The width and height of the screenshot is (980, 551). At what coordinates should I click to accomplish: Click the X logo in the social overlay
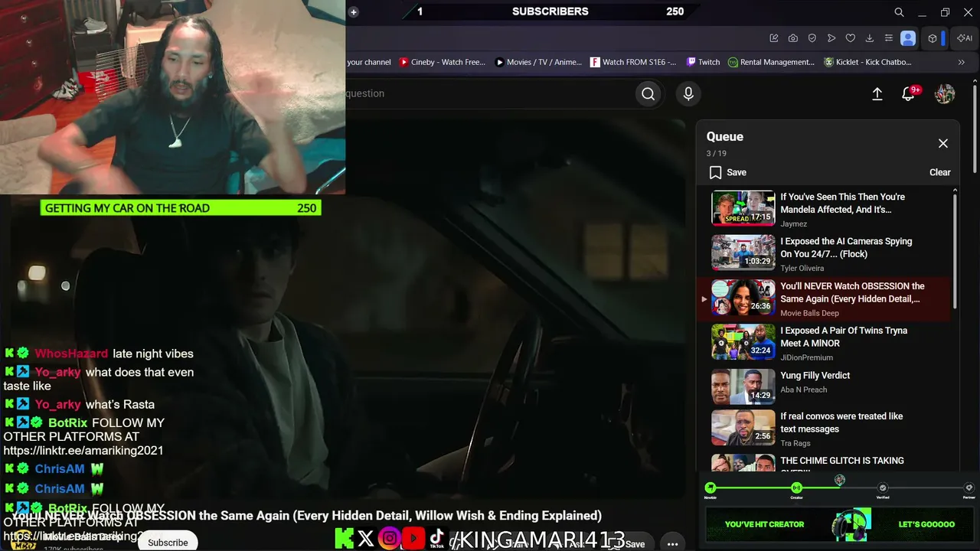tap(366, 539)
